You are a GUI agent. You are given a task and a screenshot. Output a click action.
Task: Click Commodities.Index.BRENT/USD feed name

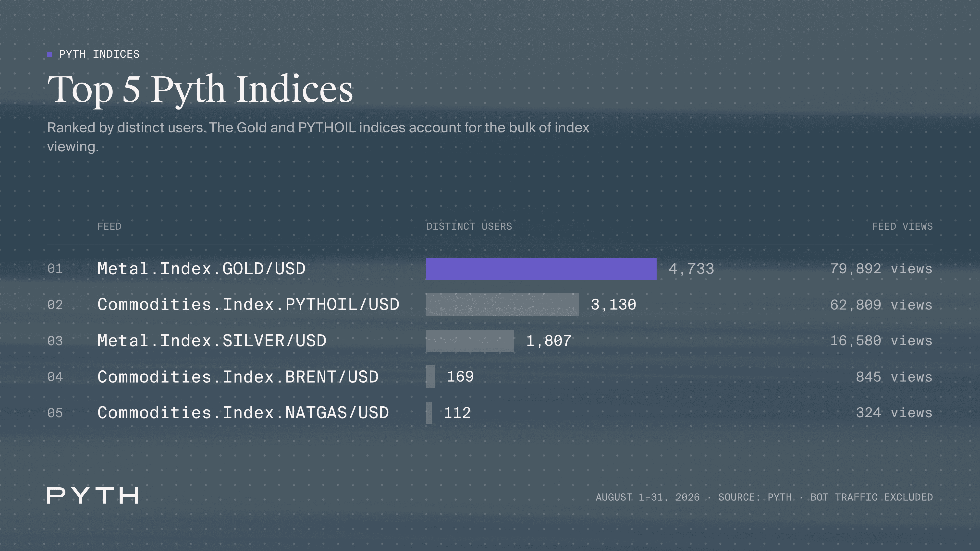[238, 377]
